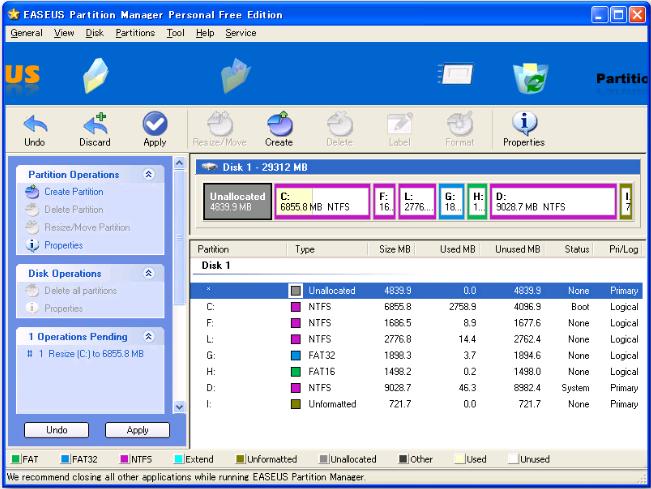Click Properties icon under Disk Operations
Viewport: 651px width, 489px height.
[32, 308]
